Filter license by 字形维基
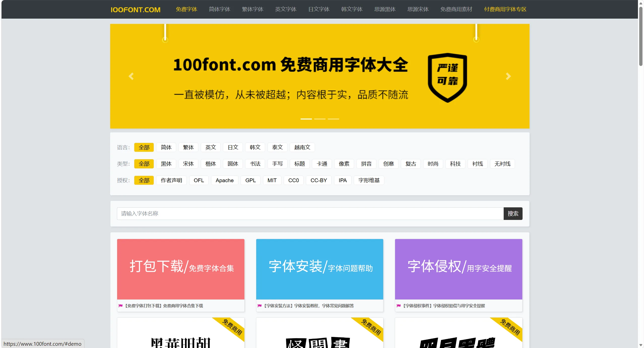 click(x=369, y=180)
